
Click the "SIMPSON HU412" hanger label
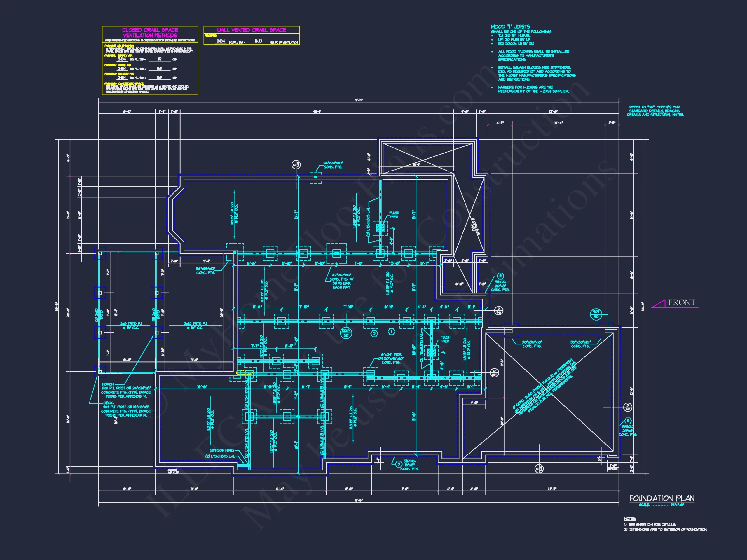(x=221, y=450)
